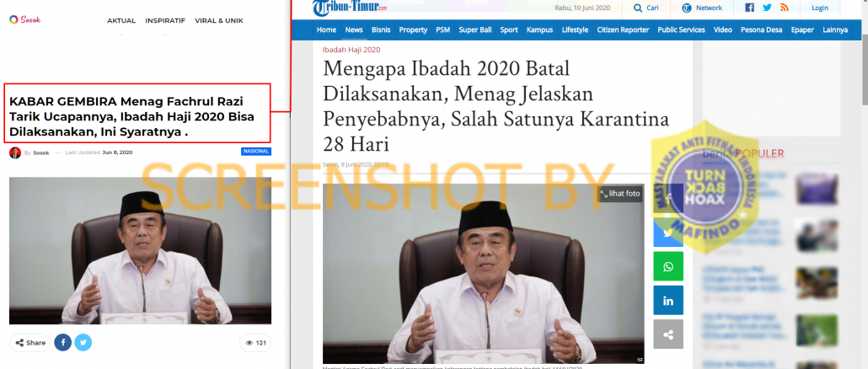This screenshot has width=868, height=369.
Task: Open Tribun-Timur Facebook page icon
Action: tap(749, 8)
